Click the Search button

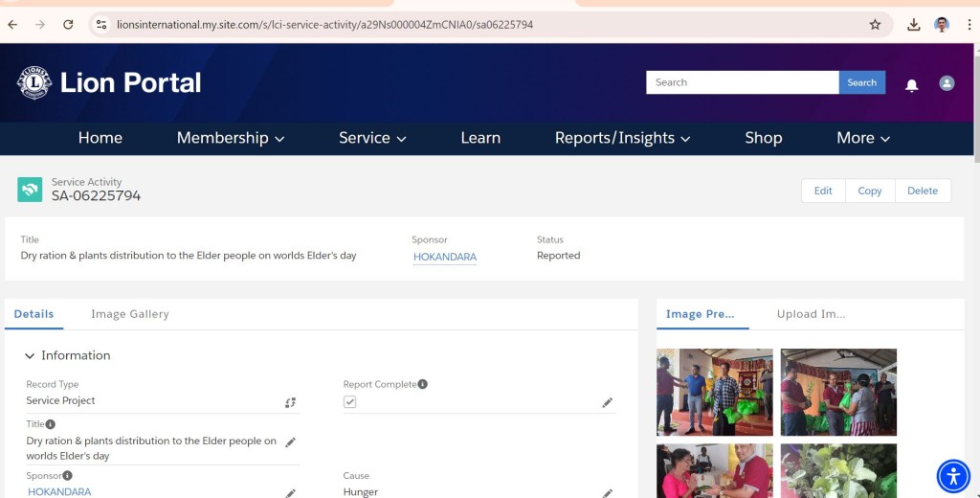pos(862,82)
